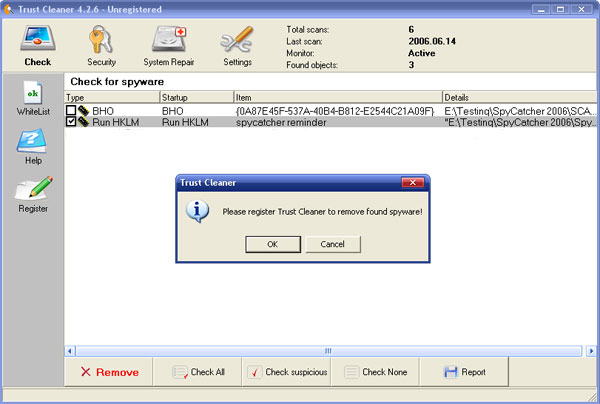This screenshot has width=600, height=404.
Task: Open the Register pencil icon
Action: [x=34, y=188]
